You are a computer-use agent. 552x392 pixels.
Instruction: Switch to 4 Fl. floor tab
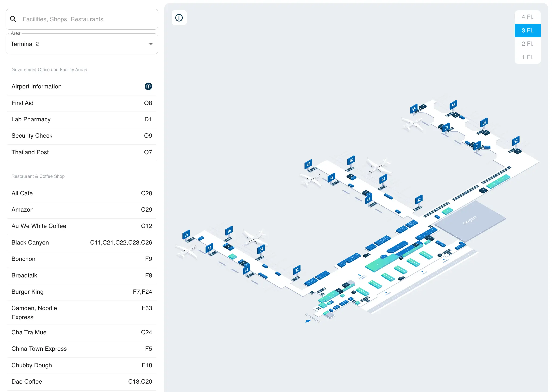pyautogui.click(x=527, y=17)
